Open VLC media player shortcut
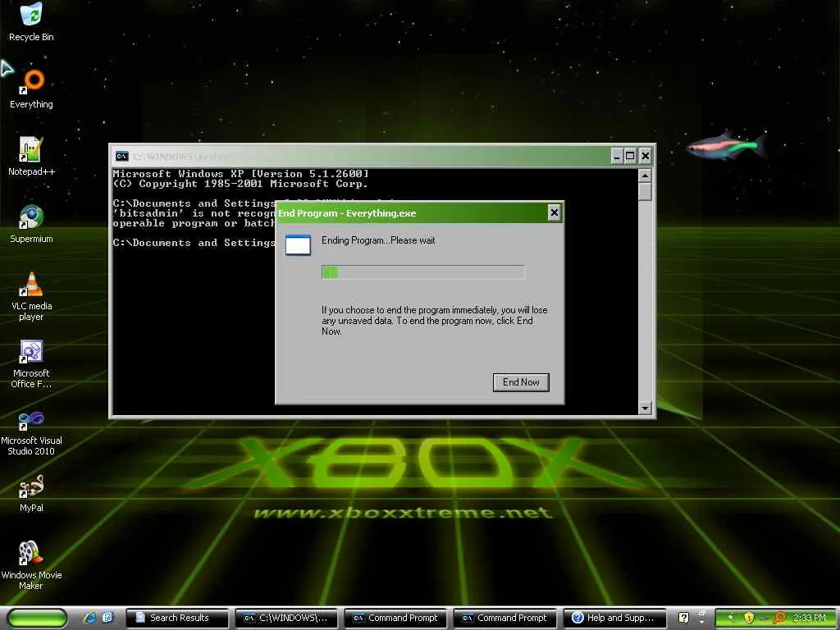 click(x=31, y=296)
